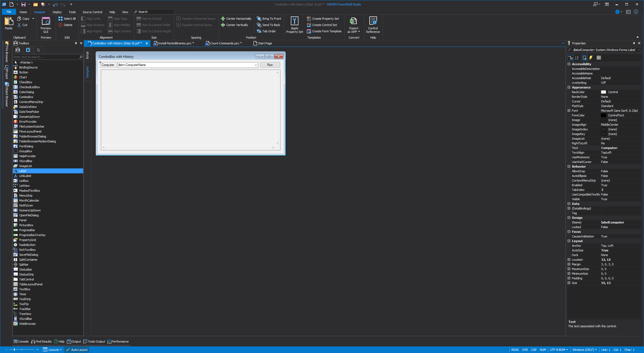Switch to the events view in Properties panel
This screenshot has height=353, width=644.
point(591,58)
